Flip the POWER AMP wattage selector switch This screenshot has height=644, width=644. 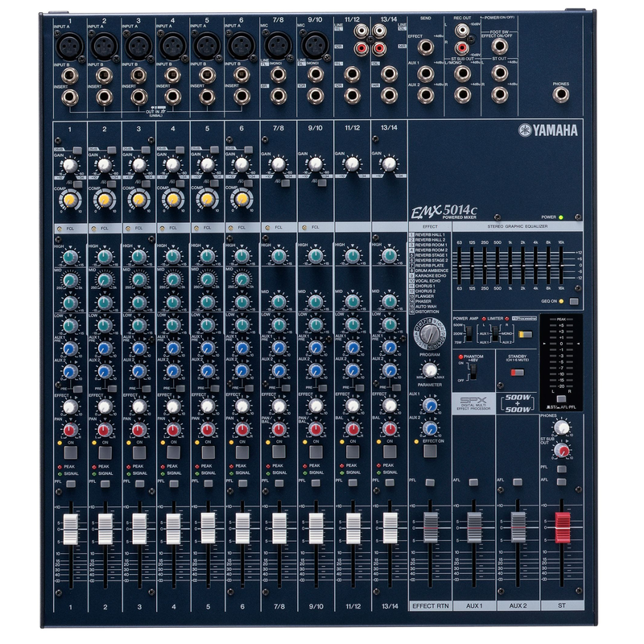pyautogui.click(x=469, y=332)
